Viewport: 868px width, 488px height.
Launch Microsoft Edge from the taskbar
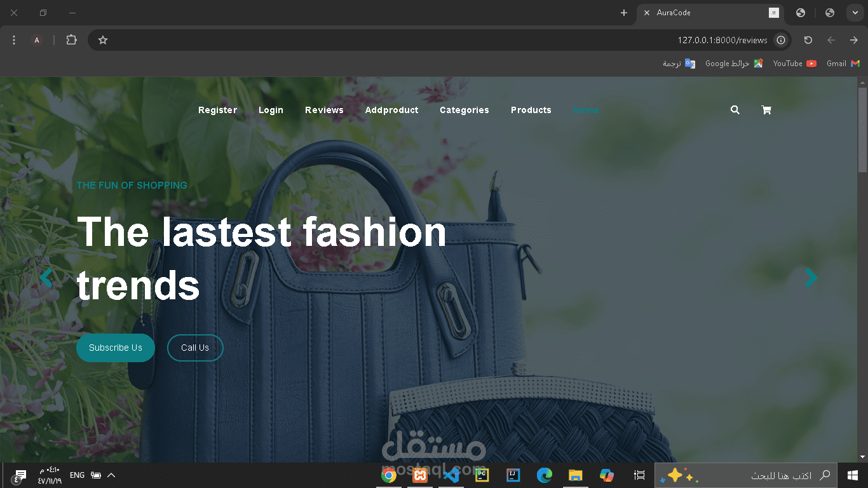pyautogui.click(x=545, y=475)
